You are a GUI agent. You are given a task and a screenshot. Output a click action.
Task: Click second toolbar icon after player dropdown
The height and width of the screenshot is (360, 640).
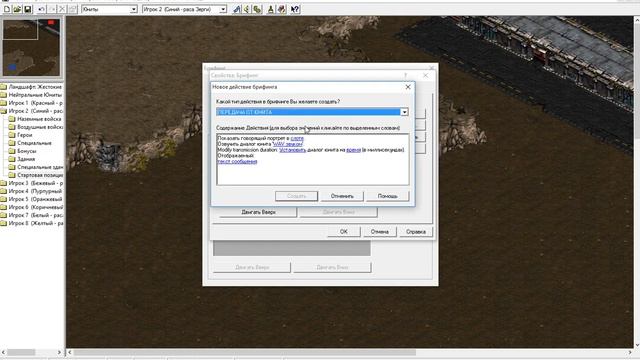(x=247, y=9)
